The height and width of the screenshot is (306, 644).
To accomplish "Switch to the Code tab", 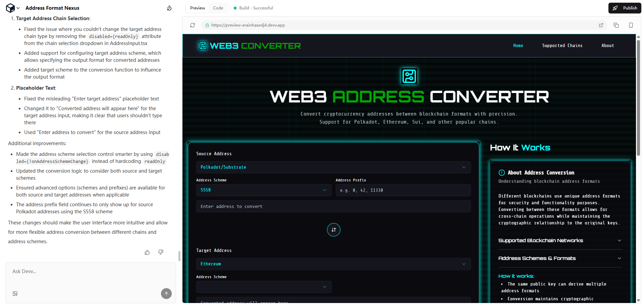I will coord(218,8).
